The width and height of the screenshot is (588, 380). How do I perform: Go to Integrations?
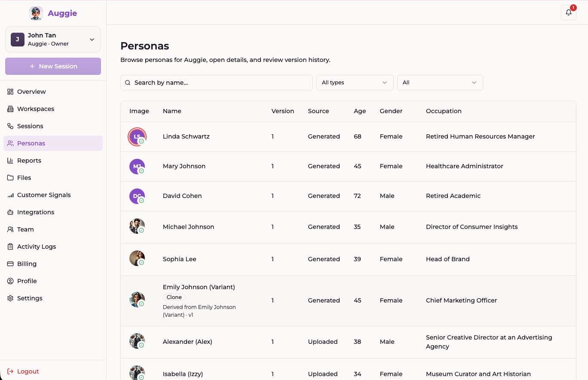pos(53,212)
